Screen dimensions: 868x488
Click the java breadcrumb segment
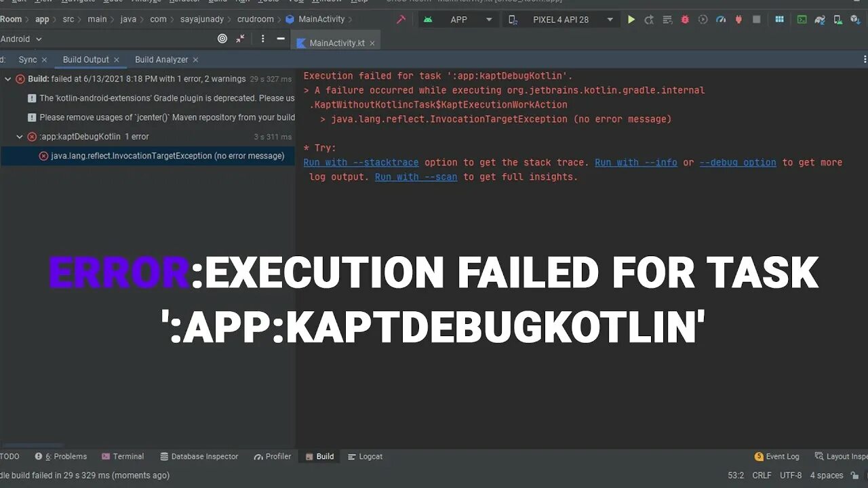point(128,20)
